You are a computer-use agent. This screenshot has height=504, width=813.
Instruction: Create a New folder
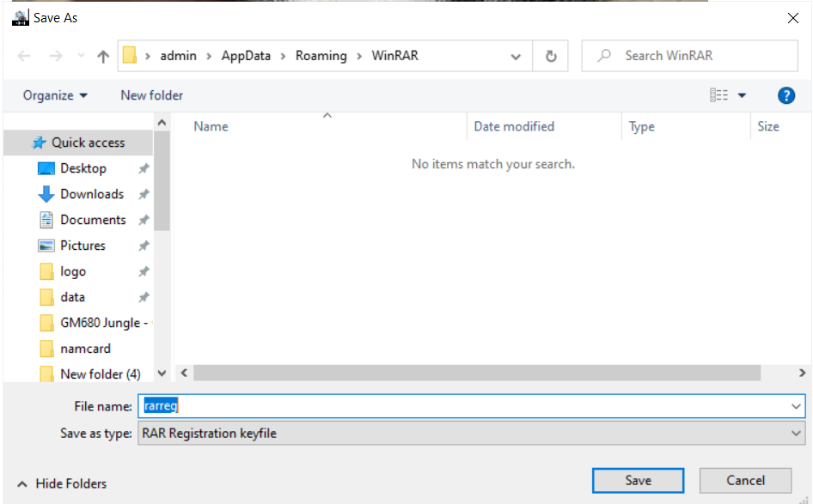pyautogui.click(x=152, y=96)
